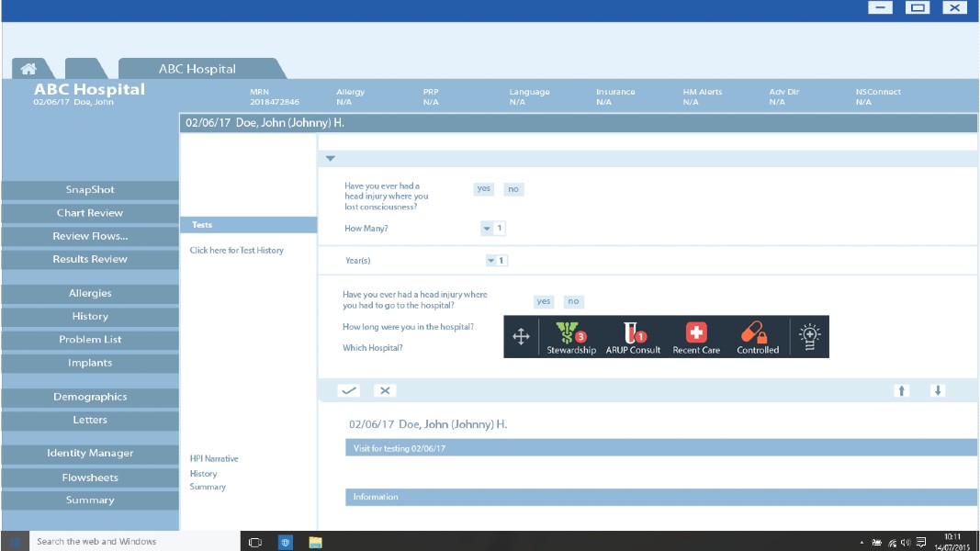Click the checkmark accept icon
The width and height of the screenshot is (980, 551).
[x=349, y=390]
